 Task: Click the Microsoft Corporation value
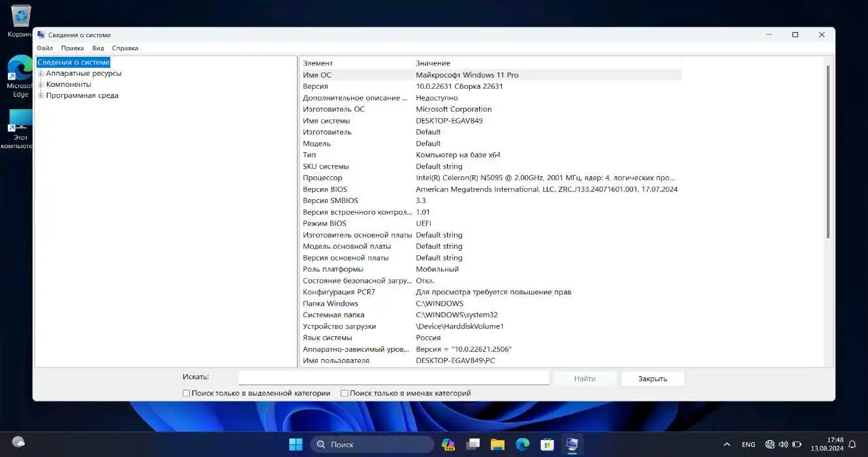click(x=454, y=109)
